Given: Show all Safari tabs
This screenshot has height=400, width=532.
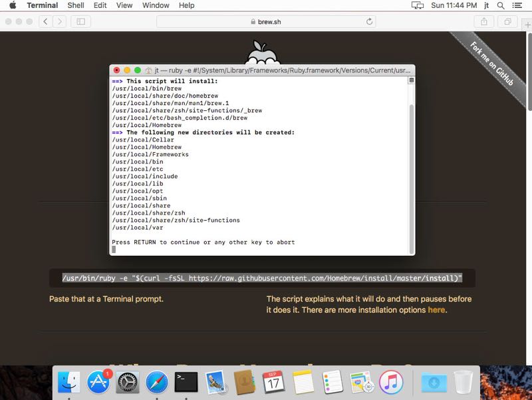Looking at the screenshot, I should (x=507, y=22).
